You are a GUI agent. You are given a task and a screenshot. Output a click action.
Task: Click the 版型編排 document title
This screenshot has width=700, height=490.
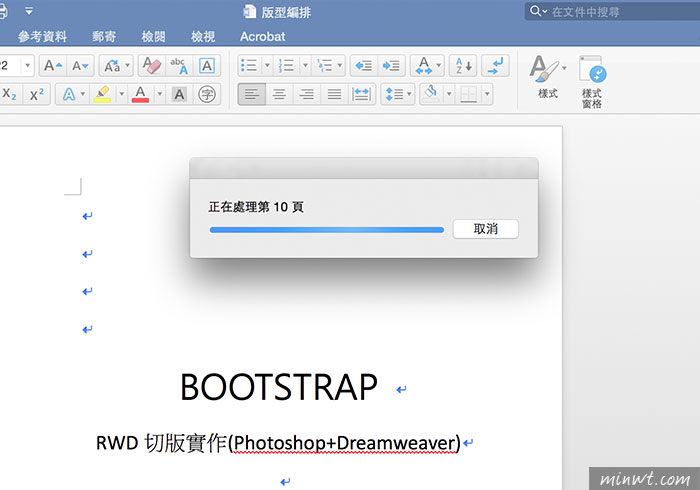(x=286, y=12)
